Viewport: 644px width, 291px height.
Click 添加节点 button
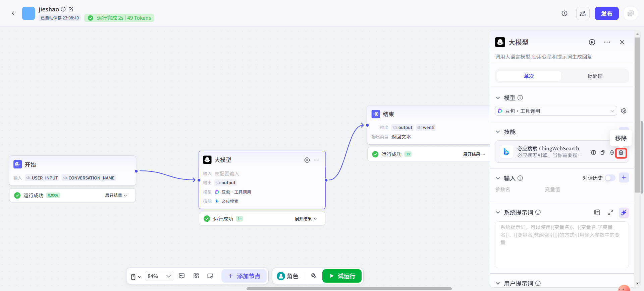pyautogui.click(x=244, y=276)
